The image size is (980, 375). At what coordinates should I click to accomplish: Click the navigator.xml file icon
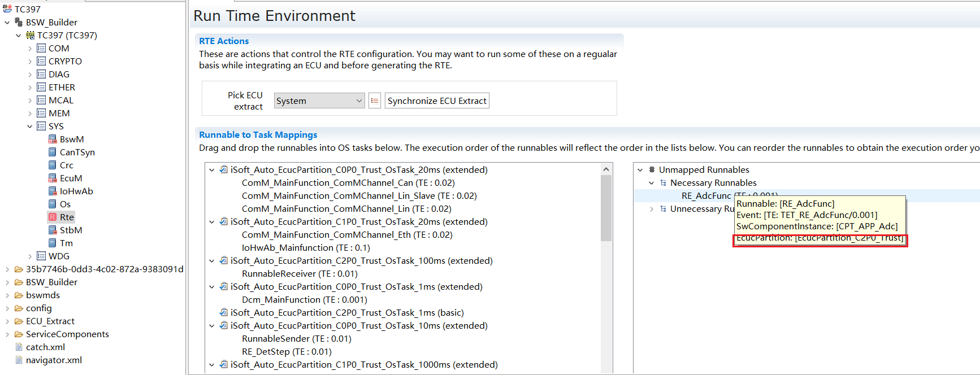pos(19,360)
